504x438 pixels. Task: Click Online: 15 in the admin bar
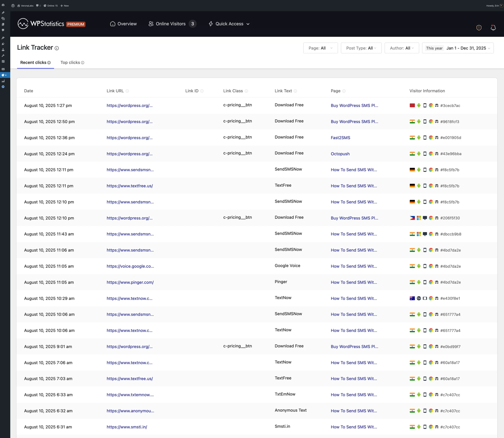click(51, 6)
